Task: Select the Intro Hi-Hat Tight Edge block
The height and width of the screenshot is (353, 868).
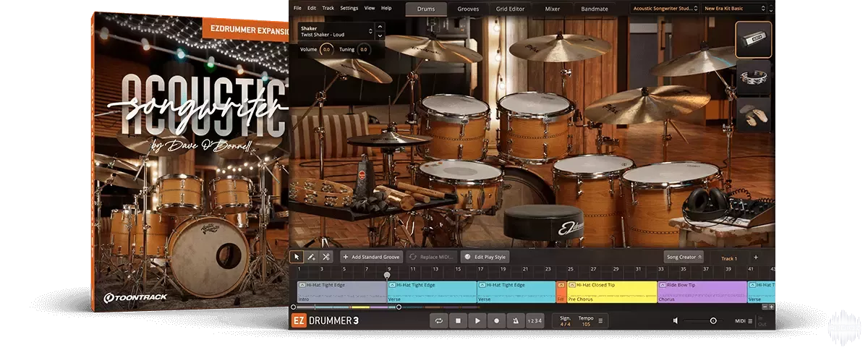Action: pos(341,292)
